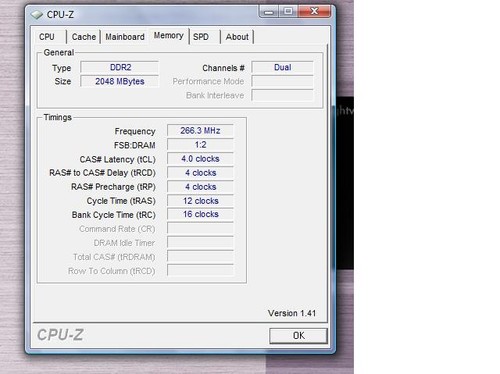Select the Memory tab
The image size is (500, 374).
[169, 35]
